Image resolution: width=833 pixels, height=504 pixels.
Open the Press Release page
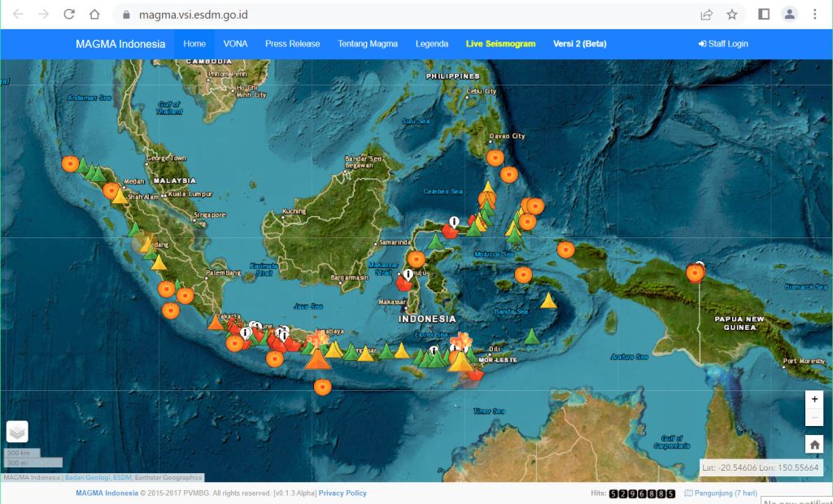tap(292, 44)
